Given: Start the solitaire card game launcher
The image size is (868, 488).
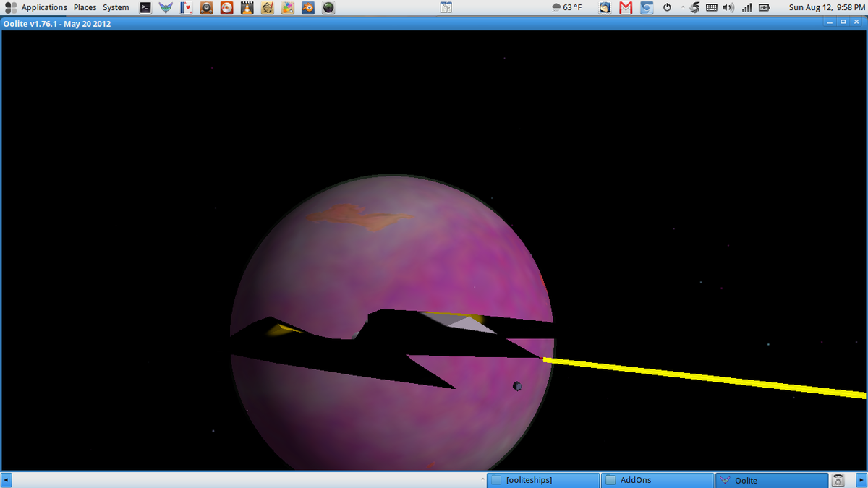Looking at the screenshot, I should coord(186,8).
